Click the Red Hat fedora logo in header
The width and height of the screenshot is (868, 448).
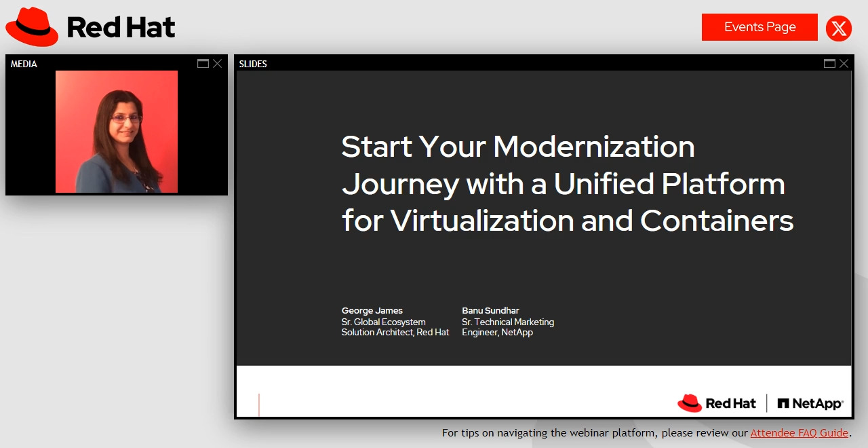32,27
